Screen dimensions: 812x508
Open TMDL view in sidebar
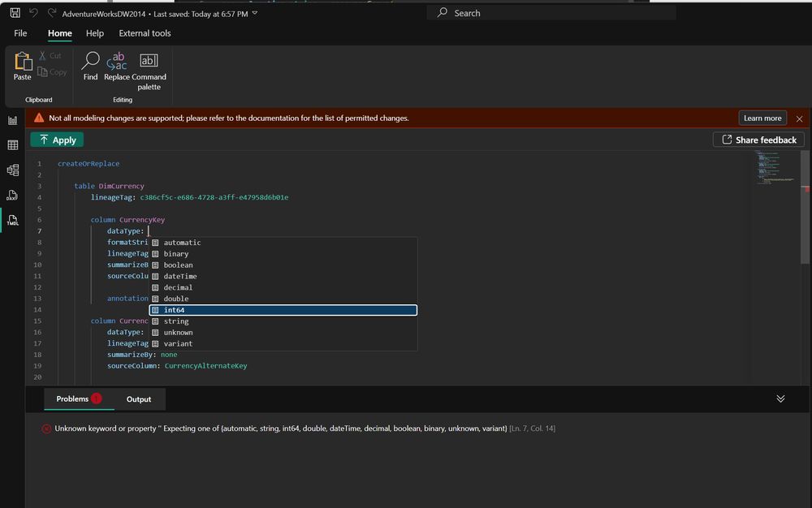pos(13,221)
